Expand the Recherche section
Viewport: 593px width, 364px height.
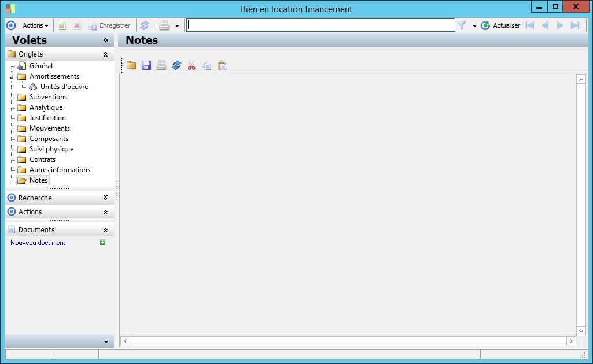pos(105,198)
